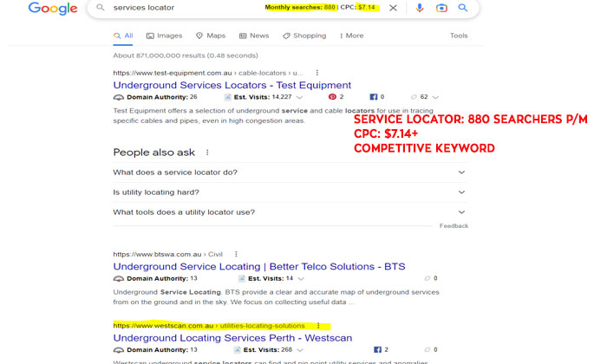Open 'Underground Services Locators - Test Equipment' link
The height and width of the screenshot is (364, 607).
coord(232,85)
